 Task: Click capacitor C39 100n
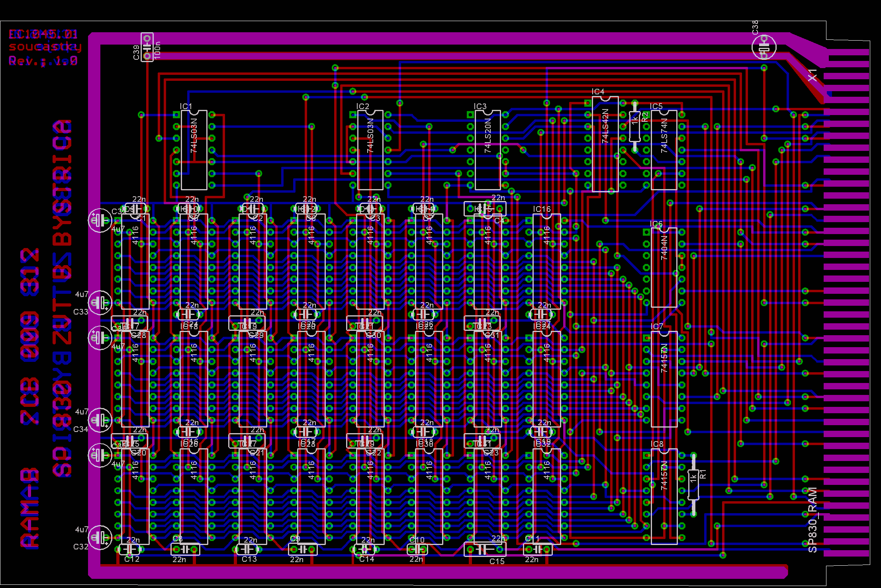coord(147,47)
